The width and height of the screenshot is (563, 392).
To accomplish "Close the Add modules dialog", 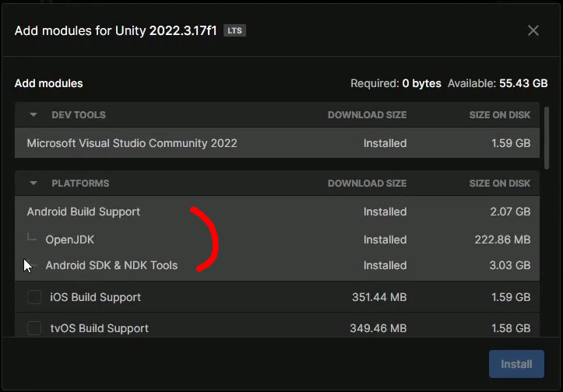I will pyautogui.click(x=533, y=30).
